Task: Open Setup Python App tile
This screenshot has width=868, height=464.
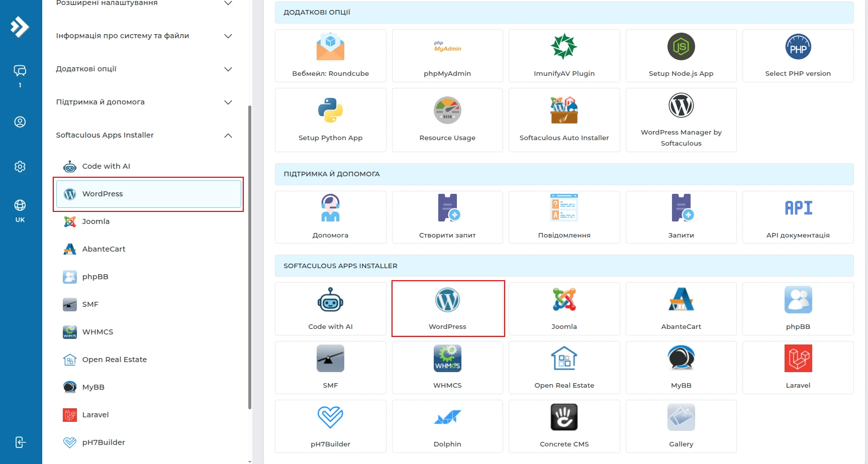Action: 331,120
